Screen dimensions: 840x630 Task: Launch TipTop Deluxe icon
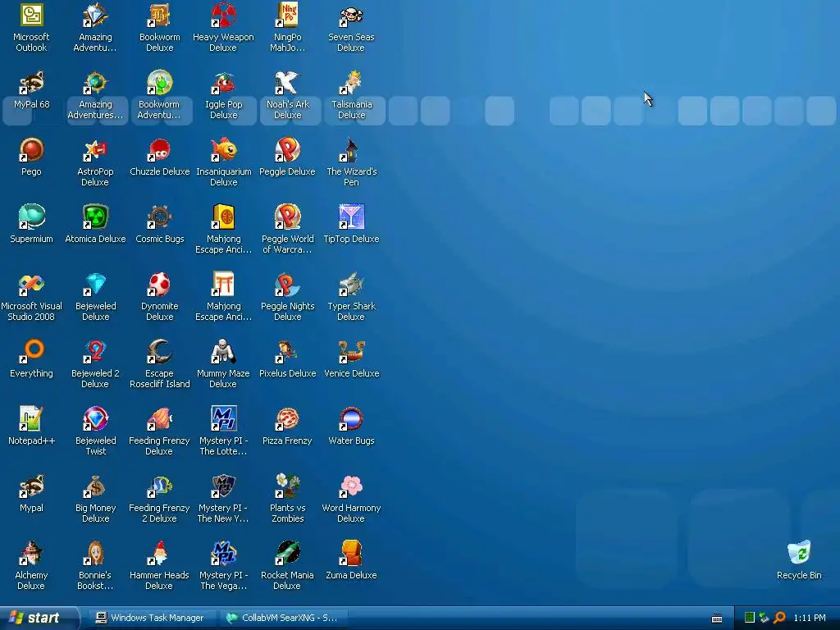351,217
